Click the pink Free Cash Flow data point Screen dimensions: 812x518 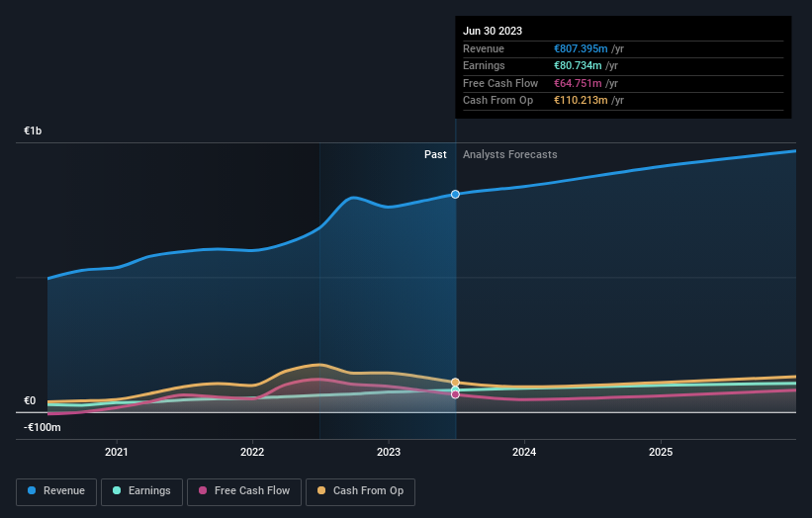pyautogui.click(x=455, y=394)
